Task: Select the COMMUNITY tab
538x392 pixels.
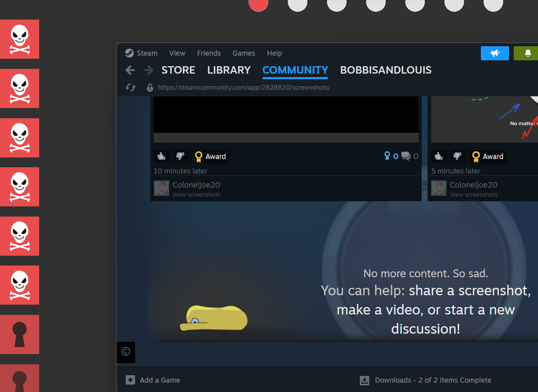Action: coord(295,70)
